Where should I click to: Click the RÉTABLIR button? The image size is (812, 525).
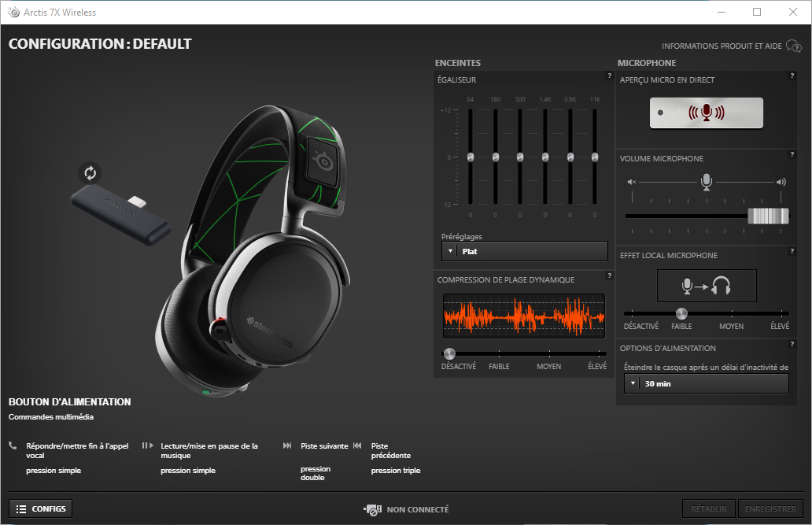click(x=709, y=509)
